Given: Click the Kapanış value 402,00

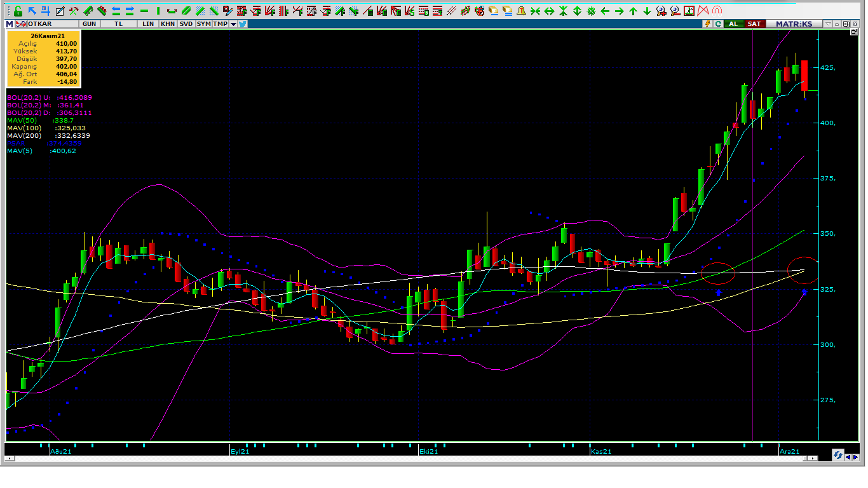Looking at the screenshot, I should 66,67.
